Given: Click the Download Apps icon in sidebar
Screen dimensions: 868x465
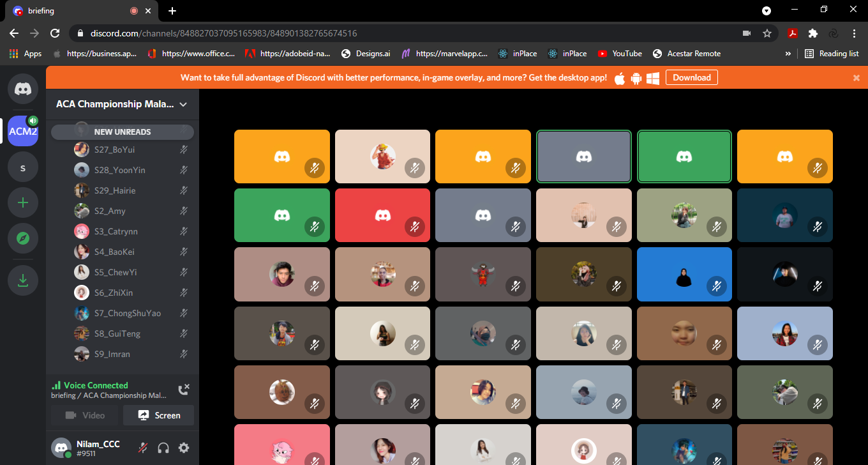Looking at the screenshot, I should click(23, 280).
